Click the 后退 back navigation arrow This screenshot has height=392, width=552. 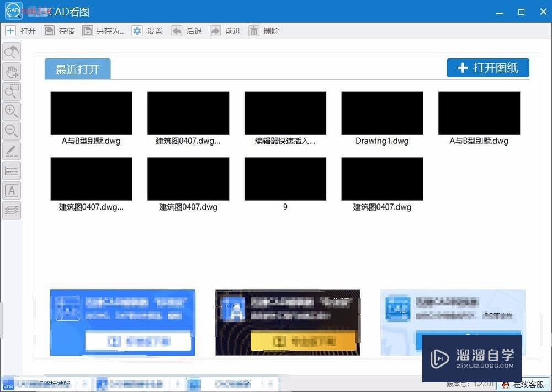188,31
